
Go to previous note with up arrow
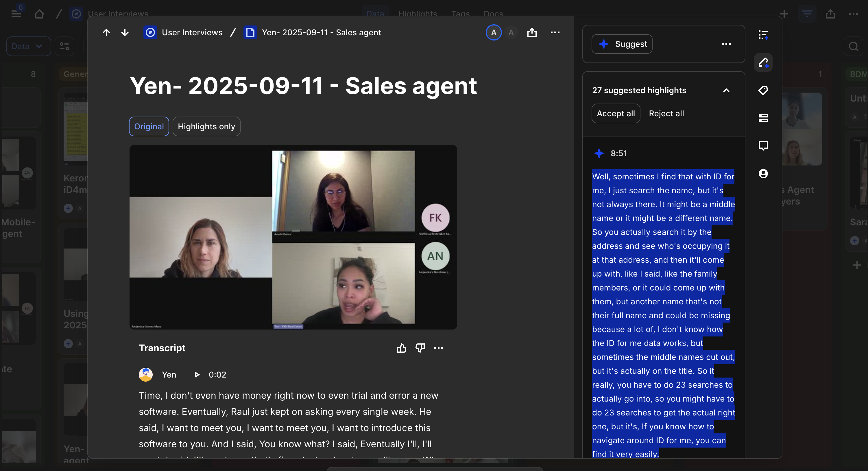point(106,32)
